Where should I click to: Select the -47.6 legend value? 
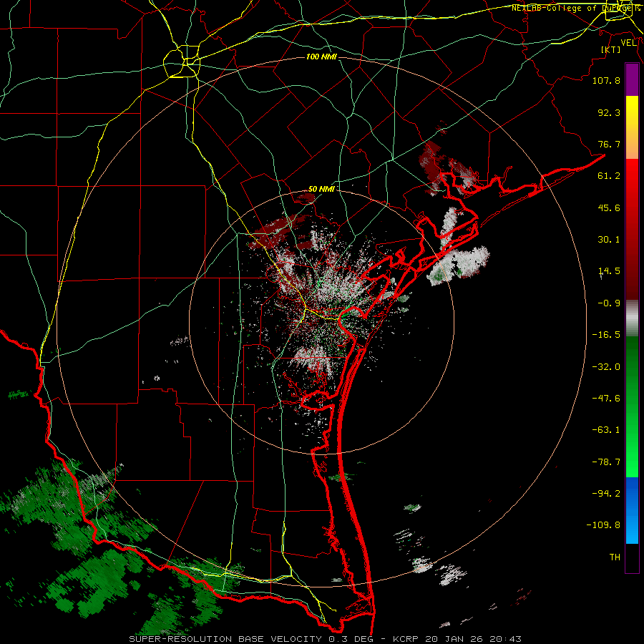(x=606, y=399)
